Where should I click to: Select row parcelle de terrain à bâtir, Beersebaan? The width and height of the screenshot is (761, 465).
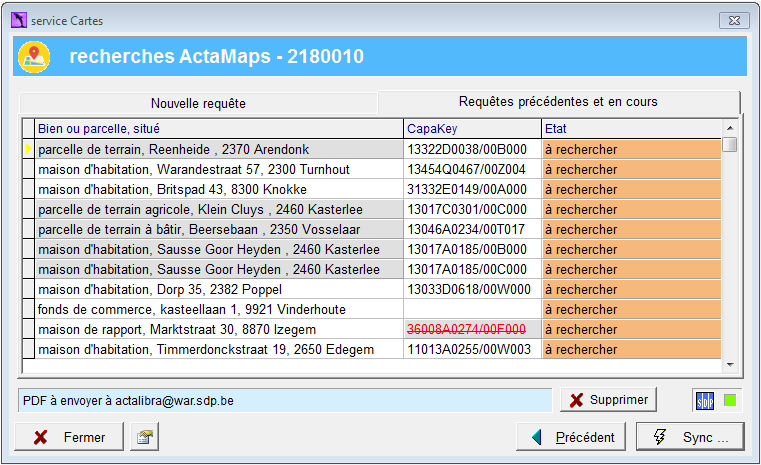[219, 229]
